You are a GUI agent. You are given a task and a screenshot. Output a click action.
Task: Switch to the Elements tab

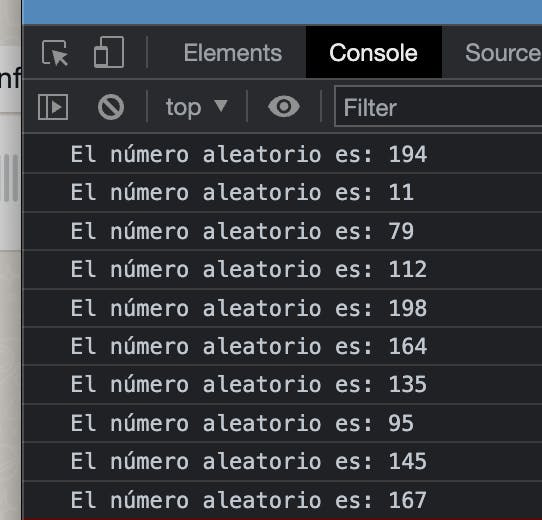coord(233,53)
